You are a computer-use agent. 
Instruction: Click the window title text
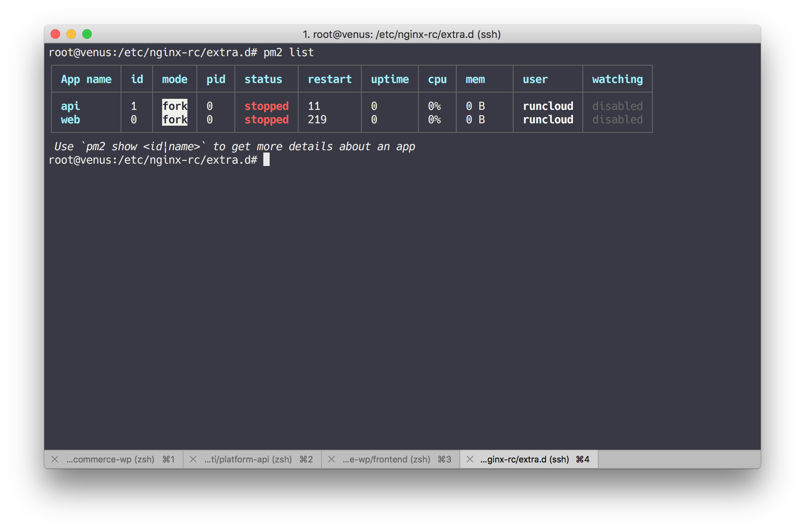[x=402, y=34]
